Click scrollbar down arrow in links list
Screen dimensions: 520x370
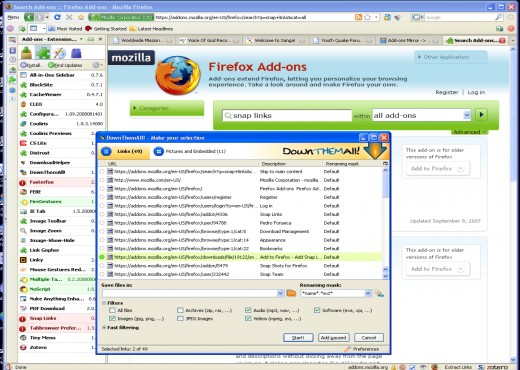[x=386, y=276]
